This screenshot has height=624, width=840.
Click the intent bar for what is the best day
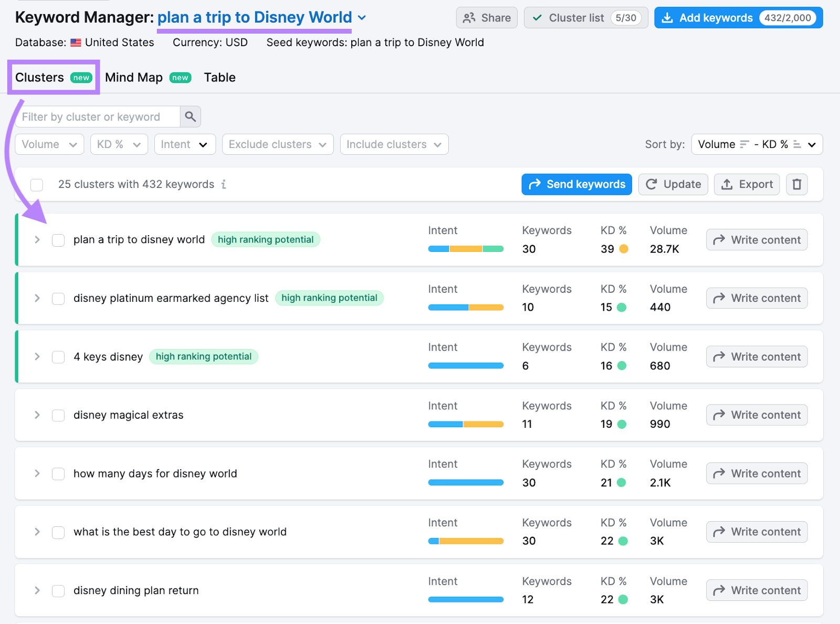[466, 541]
